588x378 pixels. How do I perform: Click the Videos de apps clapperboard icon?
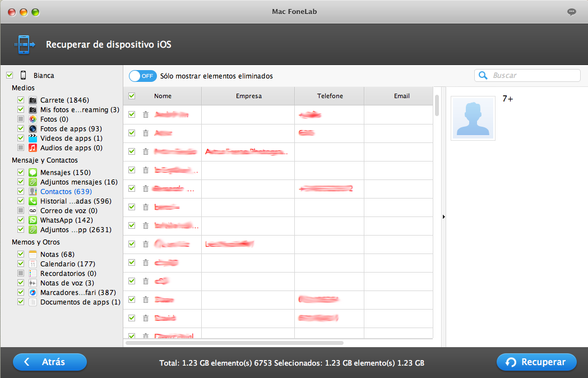coord(33,138)
